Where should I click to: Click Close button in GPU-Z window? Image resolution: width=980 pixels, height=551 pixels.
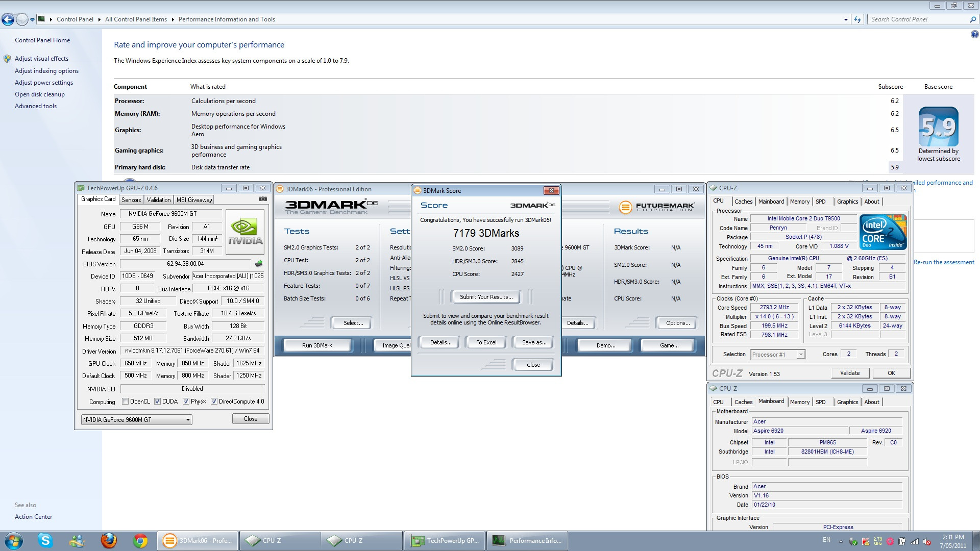coord(251,419)
